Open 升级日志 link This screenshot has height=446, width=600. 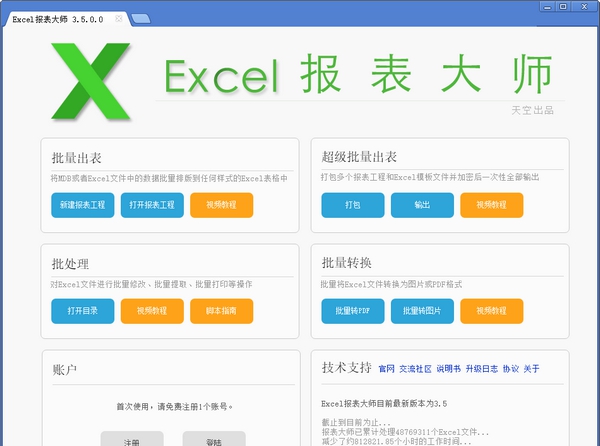coord(482,369)
